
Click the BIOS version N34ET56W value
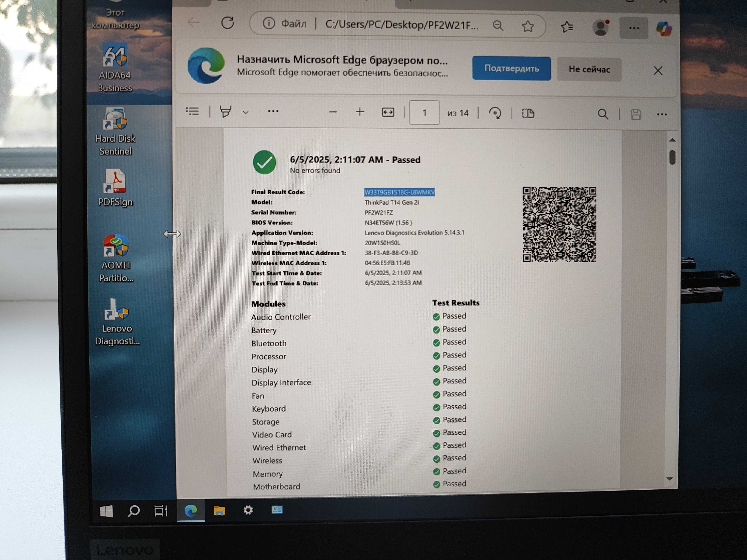[388, 223]
